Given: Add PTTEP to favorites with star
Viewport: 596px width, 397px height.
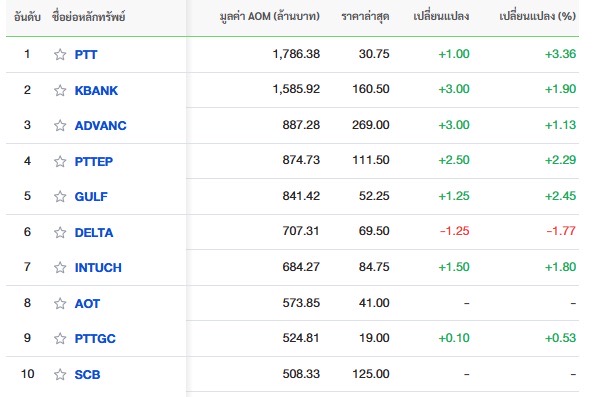Looking at the screenshot, I should point(60,162).
